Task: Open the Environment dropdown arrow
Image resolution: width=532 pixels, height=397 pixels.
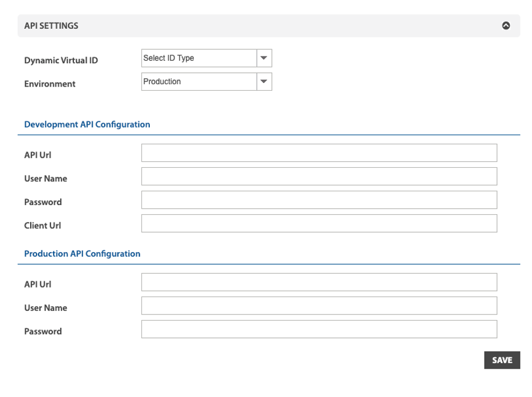Action: point(264,81)
